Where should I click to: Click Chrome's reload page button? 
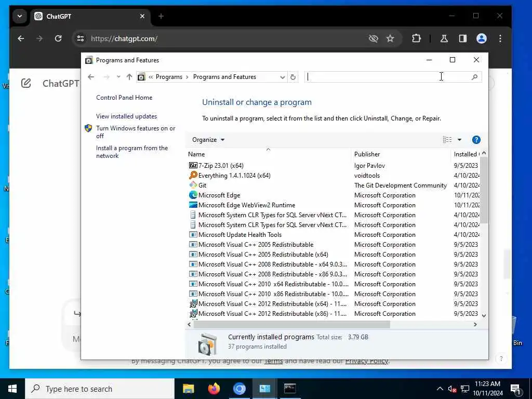coord(58,38)
